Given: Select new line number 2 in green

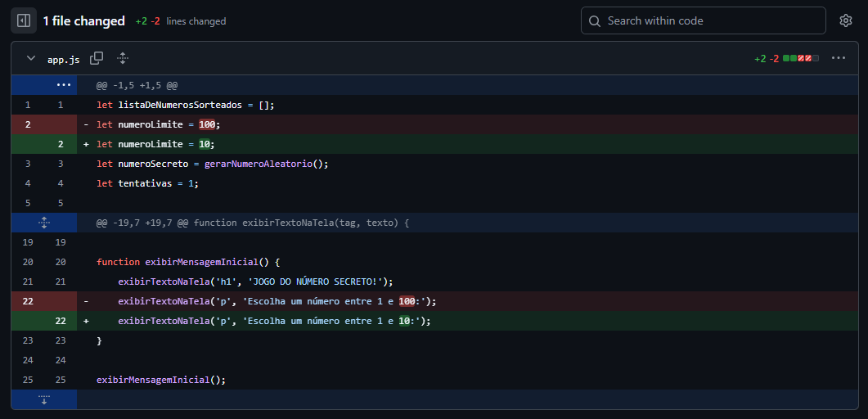Looking at the screenshot, I should click(x=61, y=144).
